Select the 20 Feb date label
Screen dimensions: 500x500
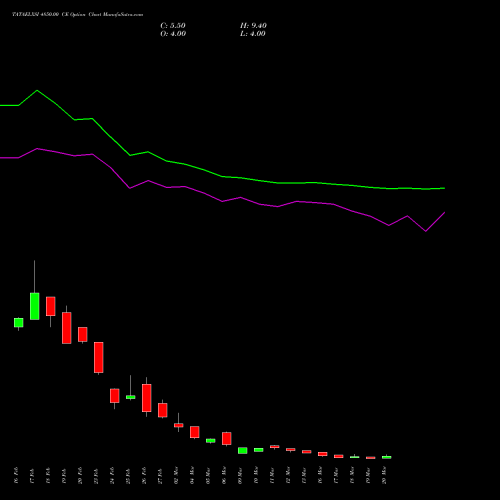(x=80, y=475)
